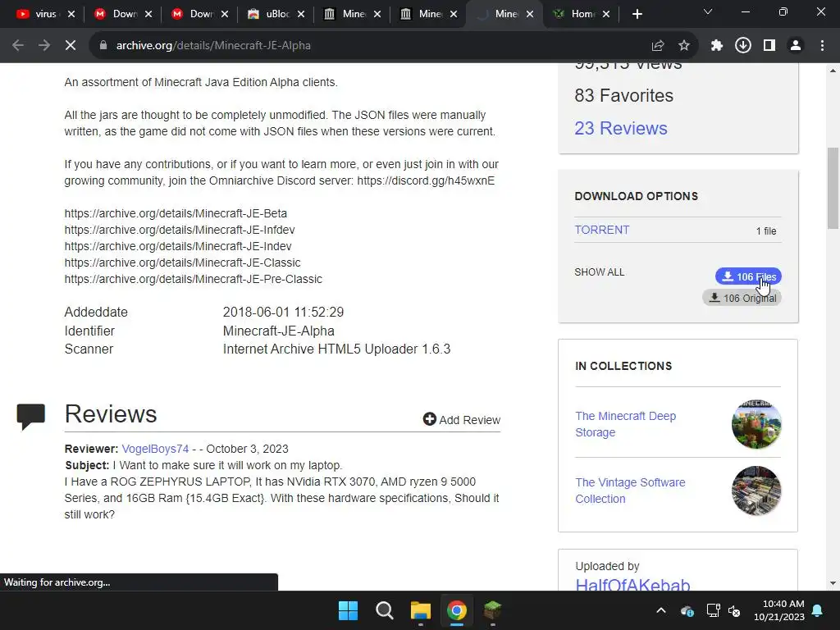Screen dimensions: 840x630
Task: Open the extensions puzzle icon
Action: click(717, 46)
